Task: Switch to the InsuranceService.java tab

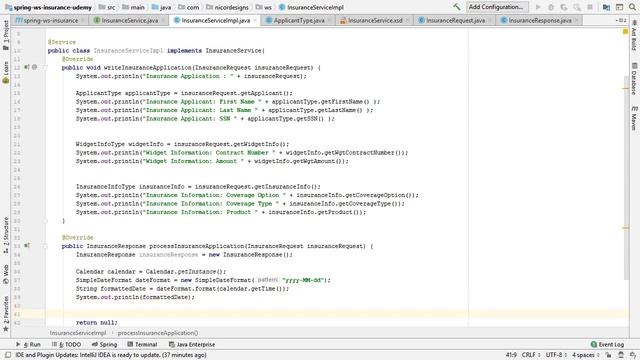Action: tap(129, 20)
